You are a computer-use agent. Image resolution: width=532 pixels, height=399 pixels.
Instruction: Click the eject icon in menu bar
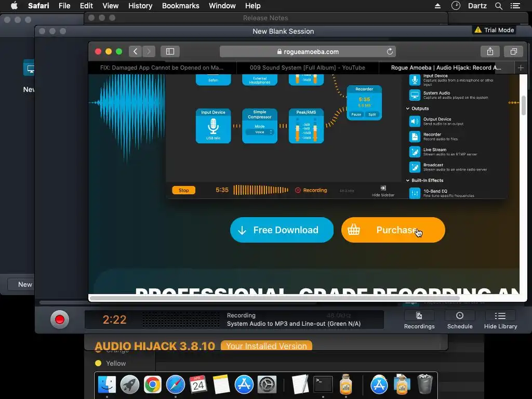pos(437,6)
